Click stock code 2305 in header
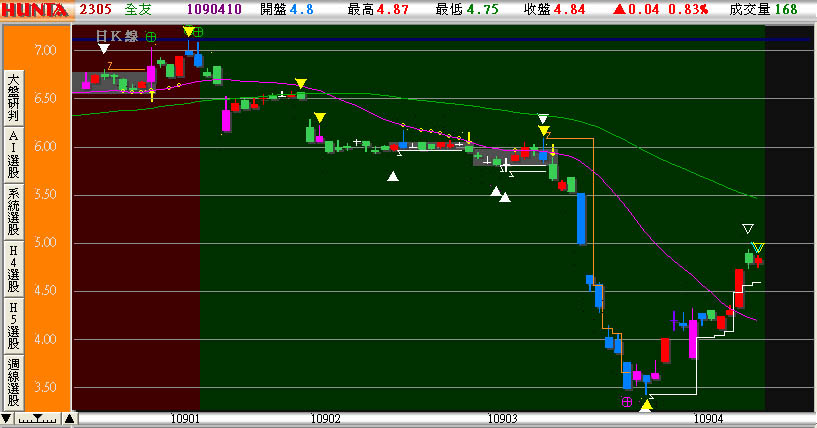Viewport: 817px width, 428px height. coord(96,9)
